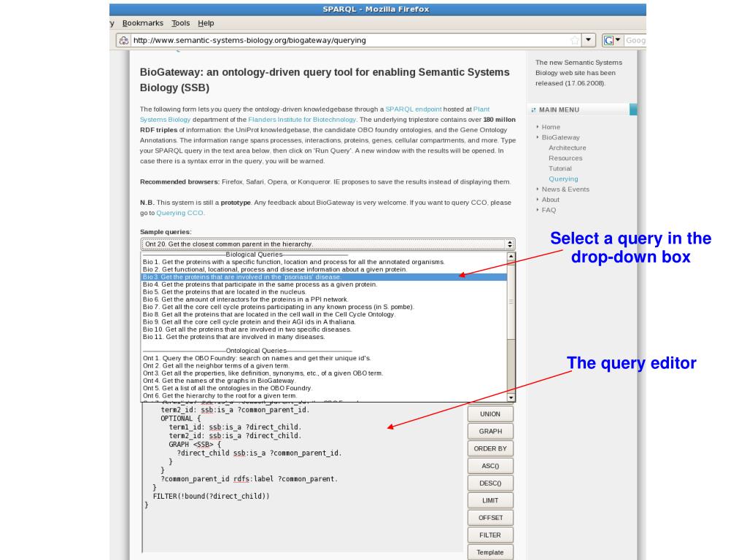Screen dimensions: 747x560
Task: Click the OFFSET button
Action: click(490, 518)
